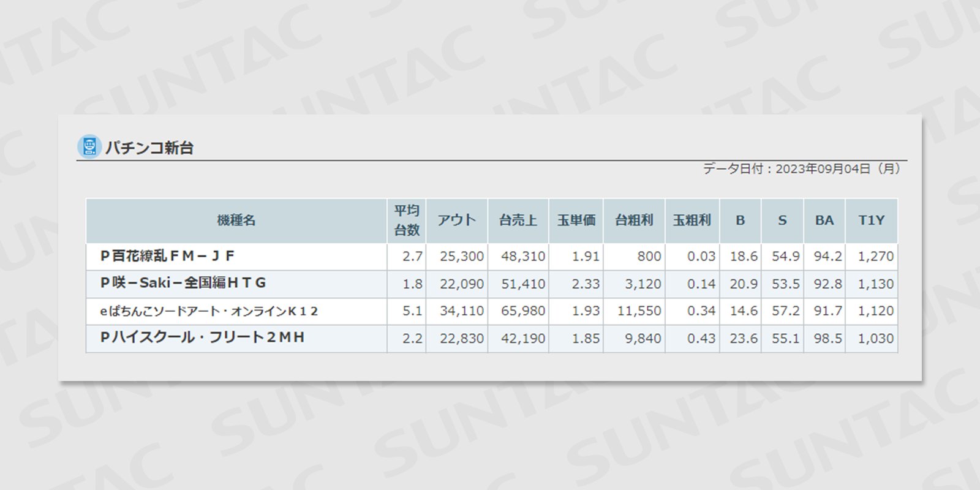
Task: Click the アウト value 22,090
Action: (x=462, y=284)
